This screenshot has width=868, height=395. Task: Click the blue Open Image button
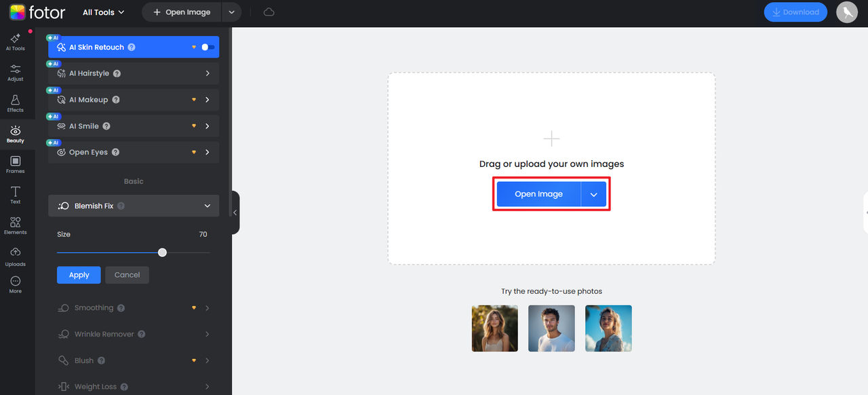539,194
